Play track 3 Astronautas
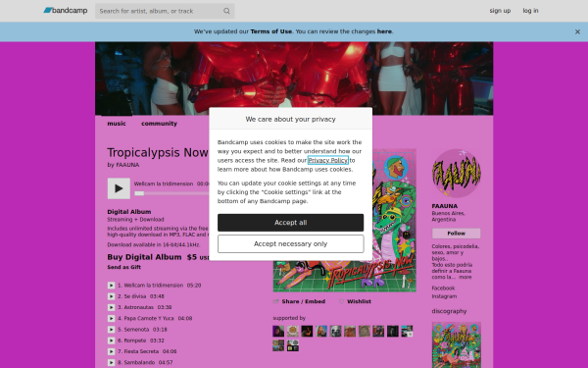The height and width of the screenshot is (368, 588). (x=111, y=307)
